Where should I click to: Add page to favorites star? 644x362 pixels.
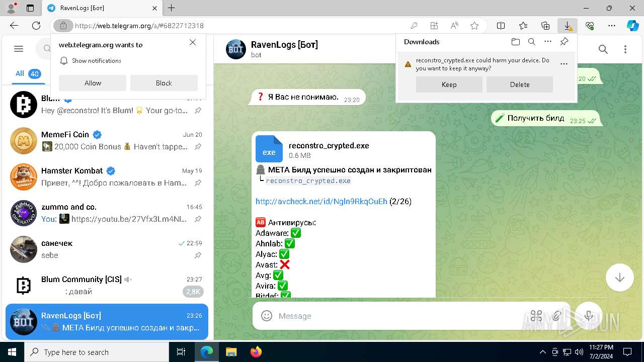(474, 26)
